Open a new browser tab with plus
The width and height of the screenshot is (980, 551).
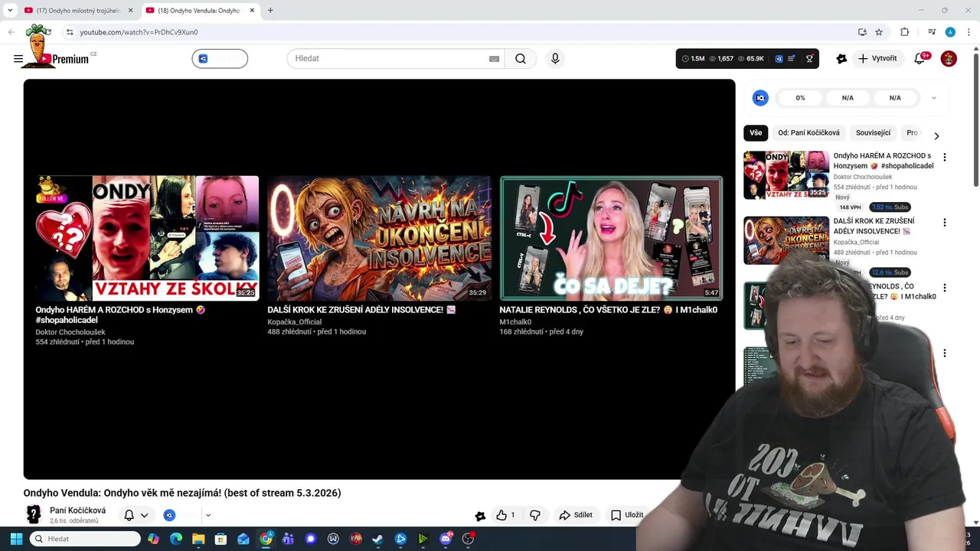click(270, 11)
